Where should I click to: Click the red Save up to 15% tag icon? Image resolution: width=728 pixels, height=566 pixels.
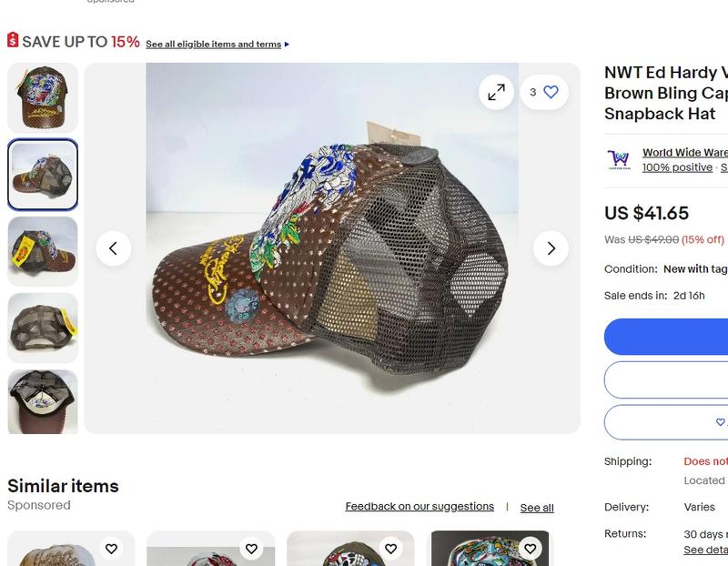pyautogui.click(x=13, y=41)
